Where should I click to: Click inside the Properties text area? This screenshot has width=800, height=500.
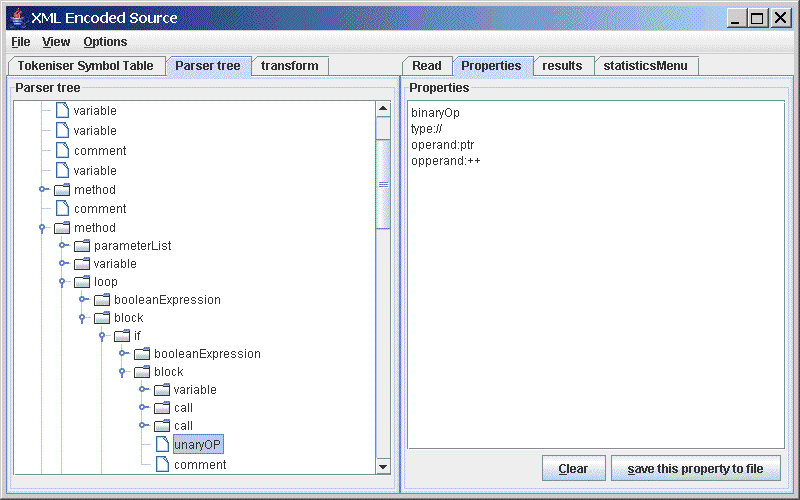[x=595, y=300]
